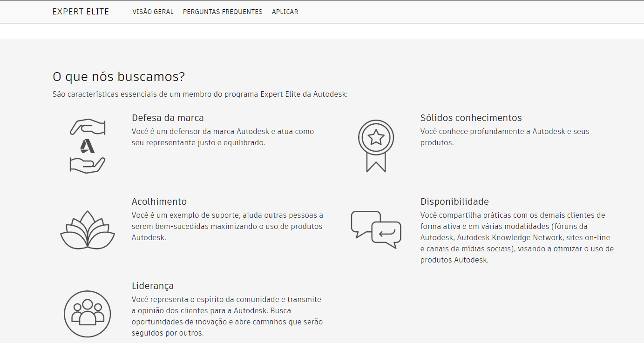Click the "São características essenciais" intro sentence
644x343 pixels.
pos(200,94)
